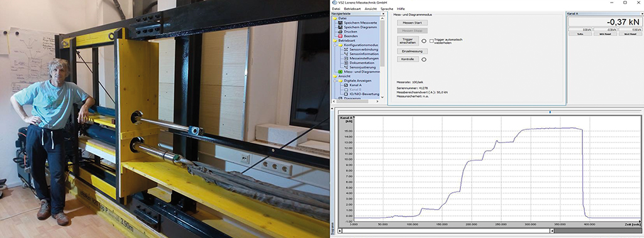
Task: Click the navigation panel scroll-down arrow
Action: point(382,97)
